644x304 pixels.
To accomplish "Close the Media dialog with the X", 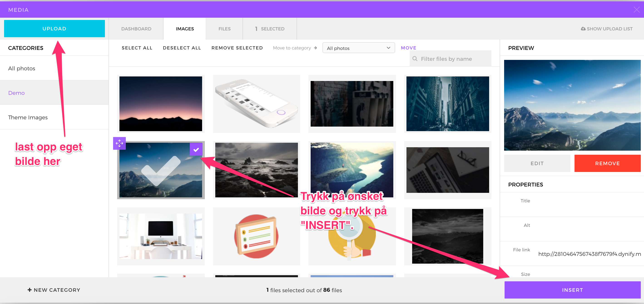I will tap(636, 10).
